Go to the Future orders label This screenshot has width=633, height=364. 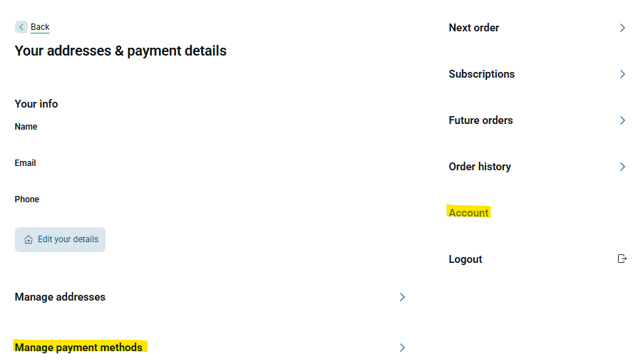tap(481, 120)
